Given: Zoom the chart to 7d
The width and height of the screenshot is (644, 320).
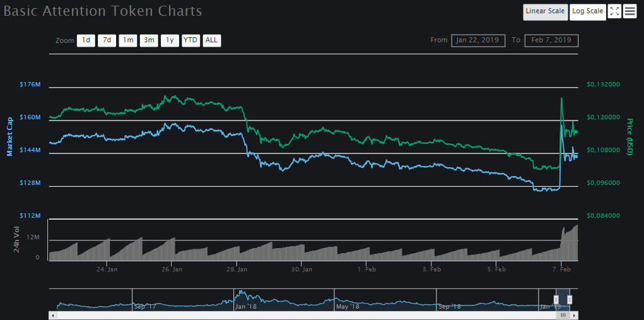Looking at the screenshot, I should coord(107,40).
